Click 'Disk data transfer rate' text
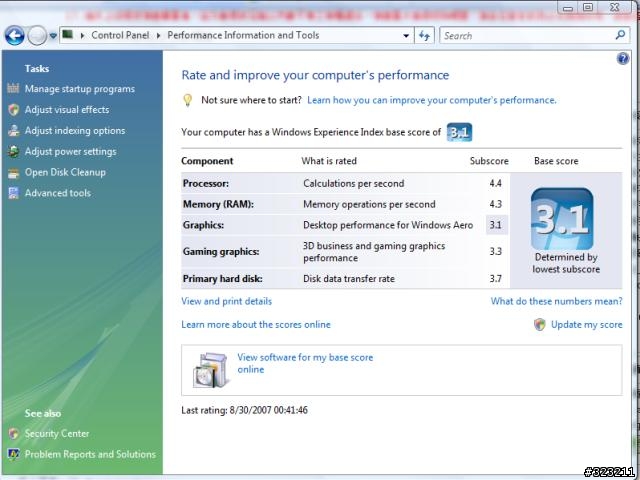This screenshot has height=480, width=640. tap(349, 279)
